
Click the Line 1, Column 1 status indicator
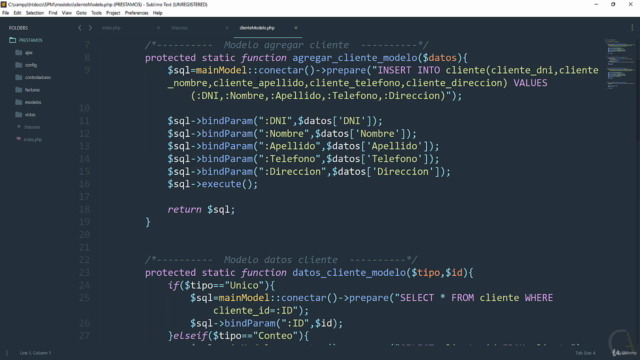click(x=35, y=353)
